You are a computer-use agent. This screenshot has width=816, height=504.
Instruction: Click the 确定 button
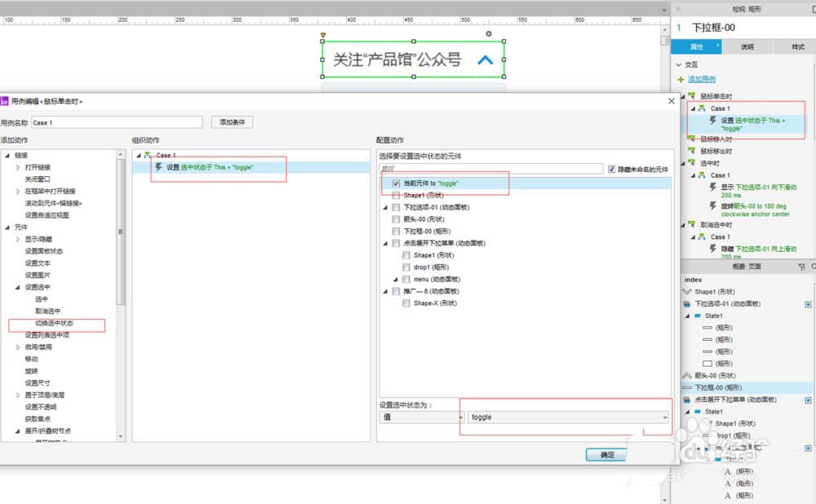(607, 454)
